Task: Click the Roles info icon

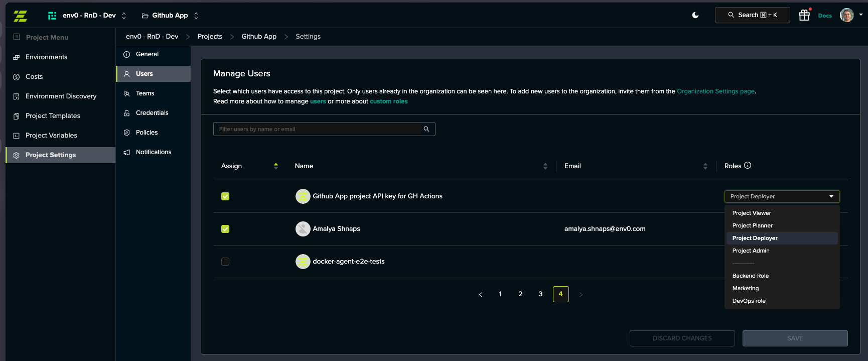Action: [x=748, y=165]
